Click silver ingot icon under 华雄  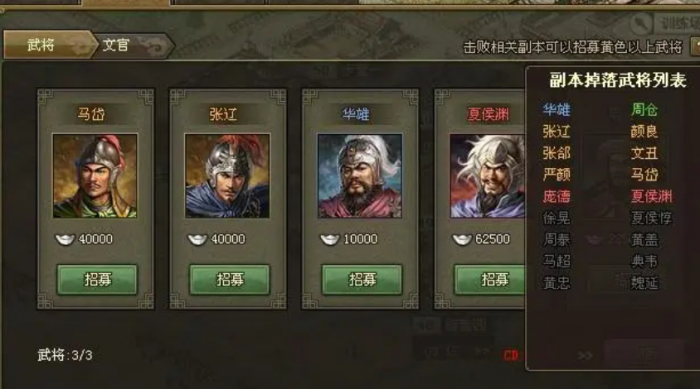(330, 240)
